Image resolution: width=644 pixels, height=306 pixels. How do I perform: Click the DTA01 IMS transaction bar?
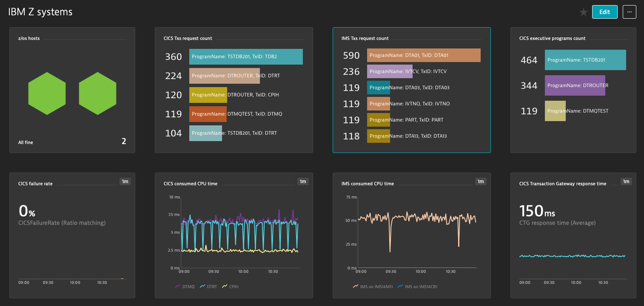pos(424,55)
